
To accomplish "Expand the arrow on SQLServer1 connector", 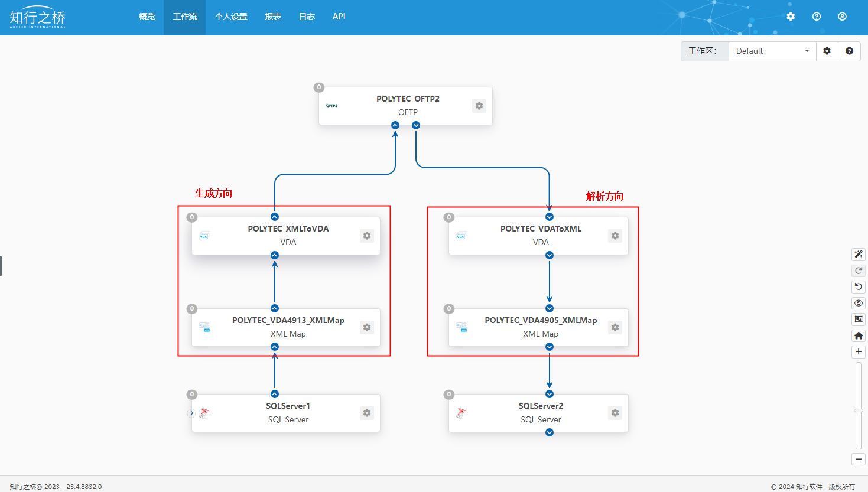I will (x=191, y=413).
